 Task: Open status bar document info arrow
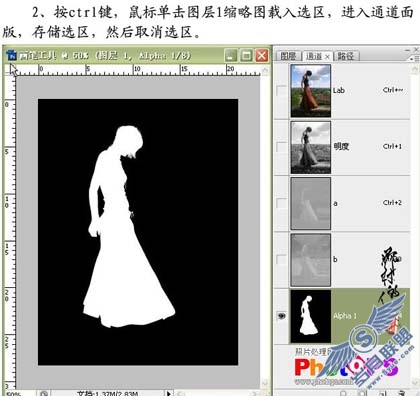pos(169,393)
